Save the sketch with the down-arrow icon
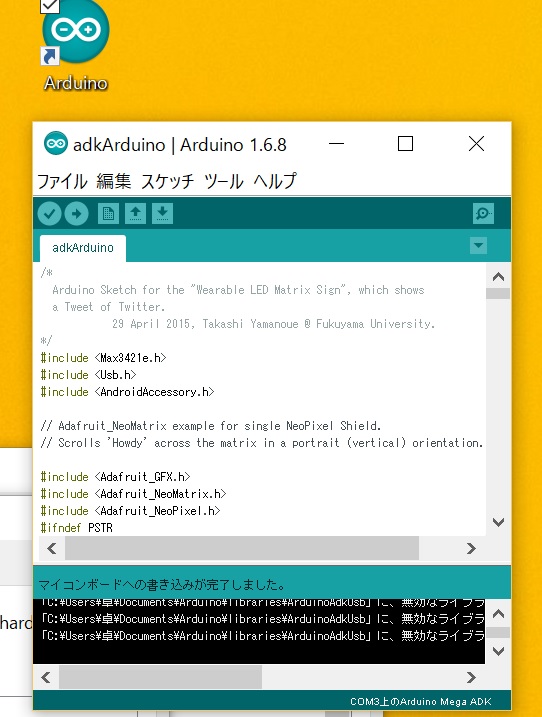Image resolution: width=542 pixels, height=717 pixels. tap(162, 214)
